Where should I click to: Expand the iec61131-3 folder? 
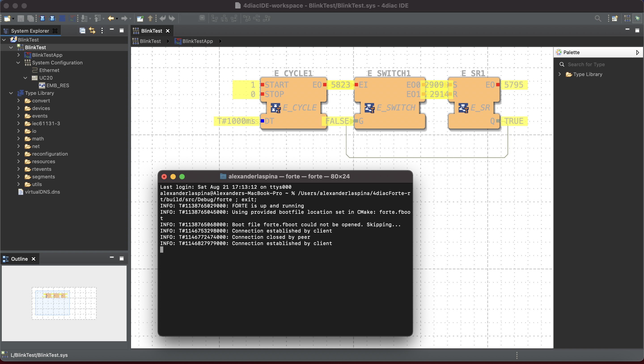tap(19, 123)
